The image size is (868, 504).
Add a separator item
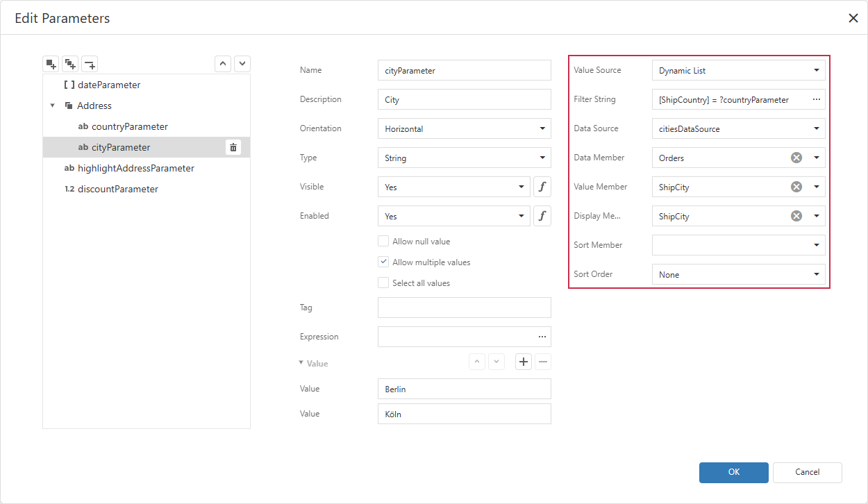tap(90, 64)
